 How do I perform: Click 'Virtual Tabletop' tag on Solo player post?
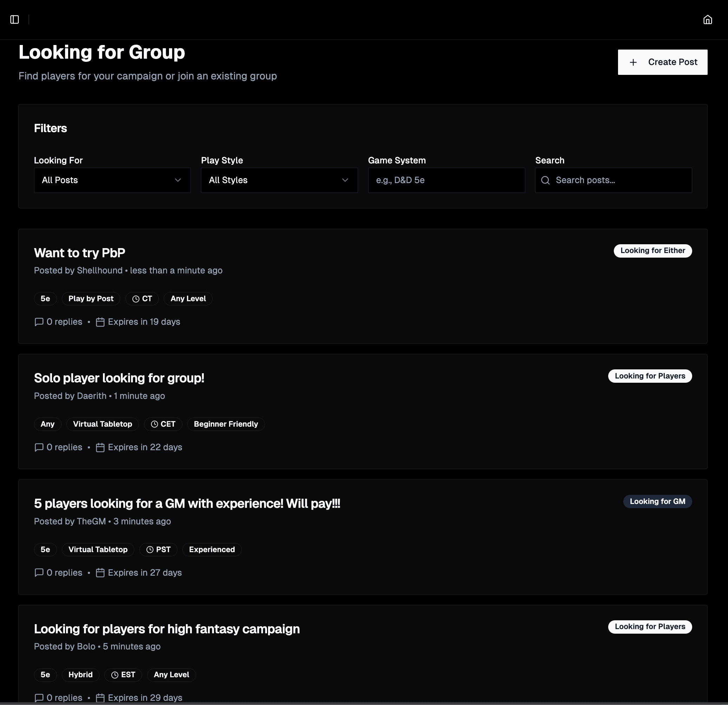coord(103,424)
